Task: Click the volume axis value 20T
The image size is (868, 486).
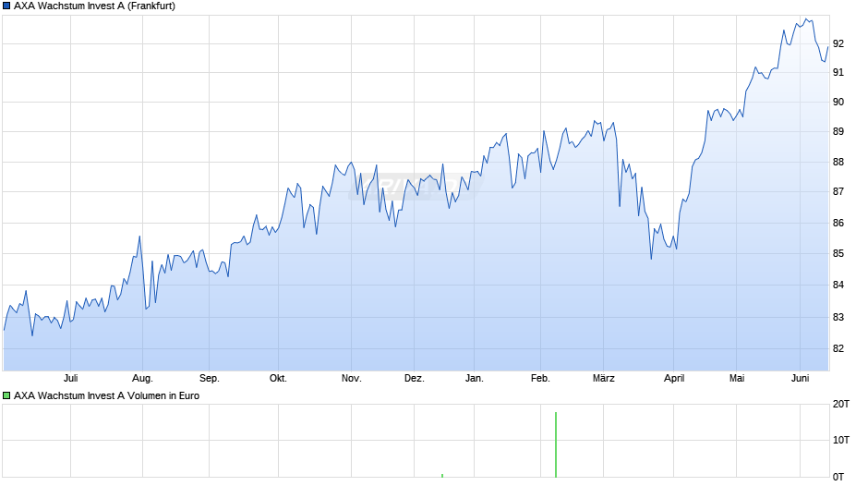Action: coord(841,404)
